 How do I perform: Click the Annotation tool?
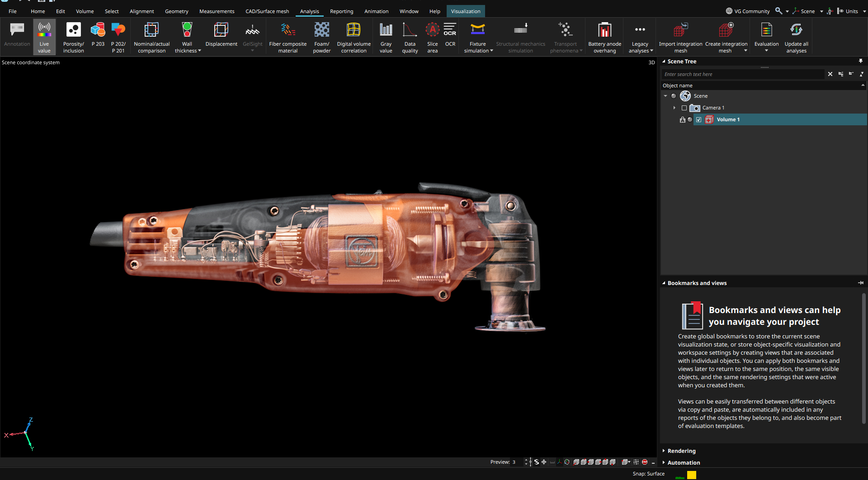(17, 34)
